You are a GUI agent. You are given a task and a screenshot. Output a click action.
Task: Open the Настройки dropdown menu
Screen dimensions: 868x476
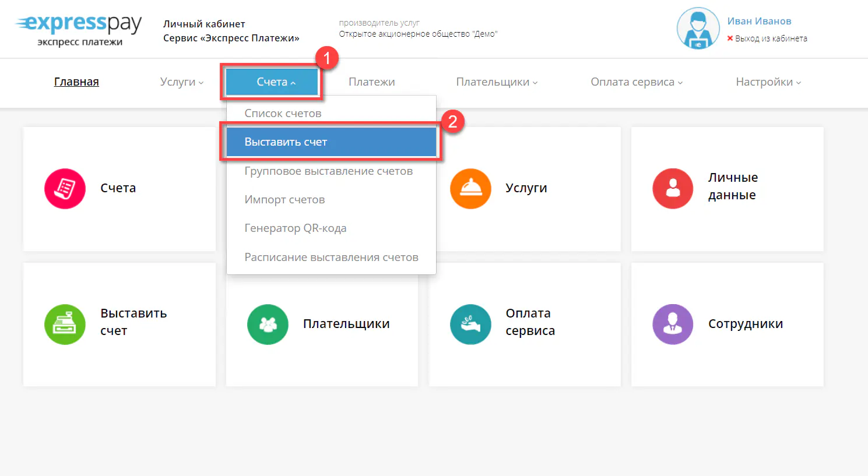coord(768,82)
